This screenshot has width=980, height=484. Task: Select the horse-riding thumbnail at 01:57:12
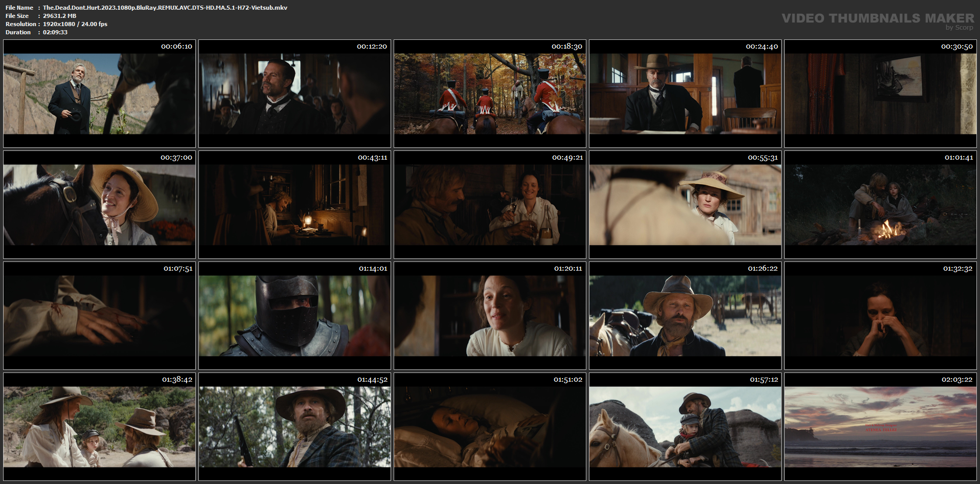[x=685, y=427]
